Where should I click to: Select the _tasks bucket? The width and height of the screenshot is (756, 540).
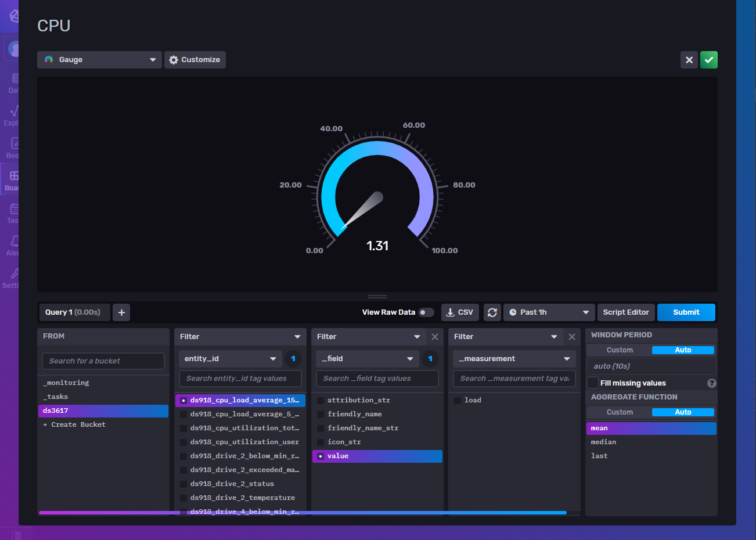103,397
